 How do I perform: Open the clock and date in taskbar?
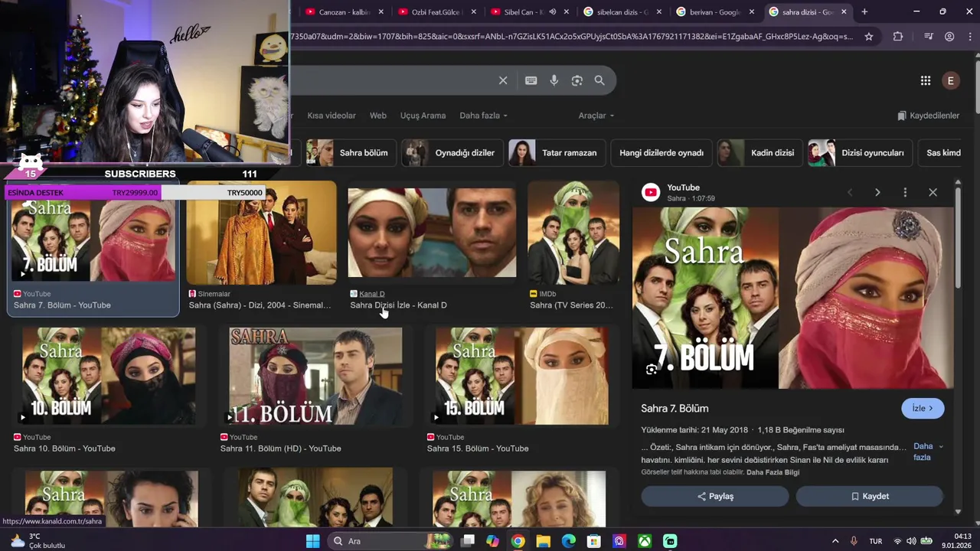(x=957, y=541)
